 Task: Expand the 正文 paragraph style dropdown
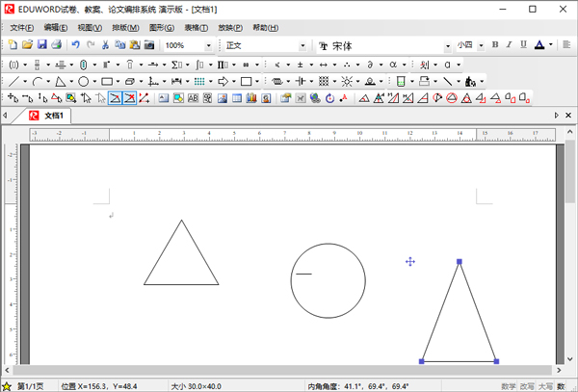[302, 45]
